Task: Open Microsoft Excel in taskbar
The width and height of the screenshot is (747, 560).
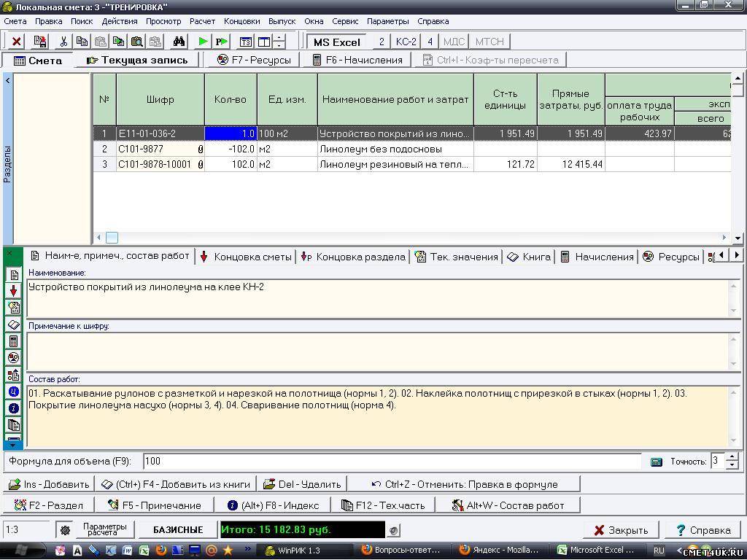Action: click(x=596, y=551)
